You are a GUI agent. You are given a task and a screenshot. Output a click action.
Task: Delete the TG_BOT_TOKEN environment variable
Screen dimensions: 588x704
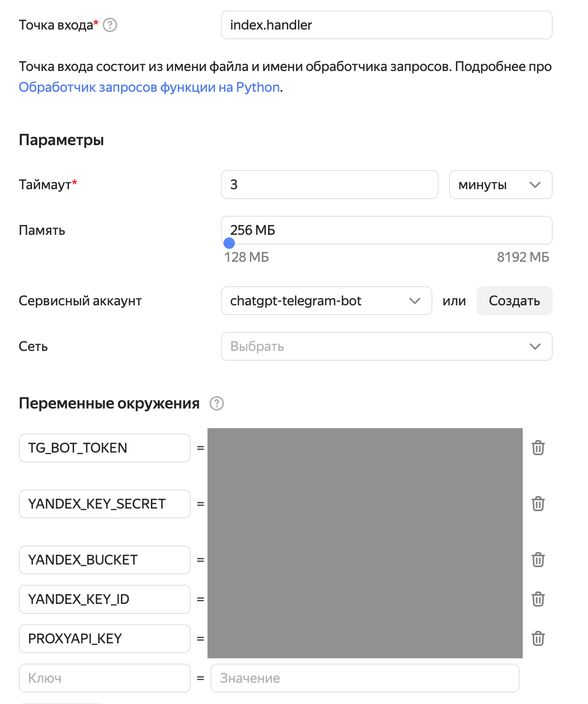[x=538, y=447]
